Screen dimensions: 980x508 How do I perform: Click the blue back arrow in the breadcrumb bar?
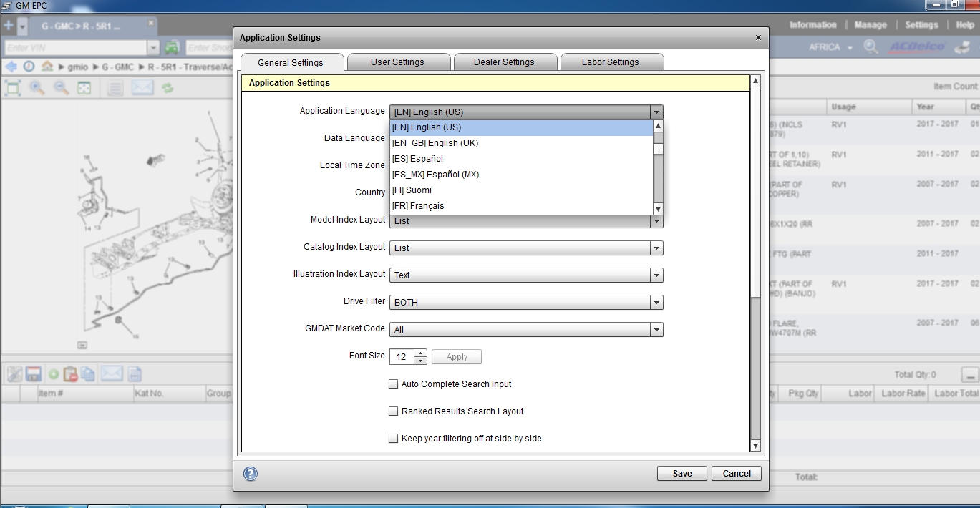click(x=11, y=67)
